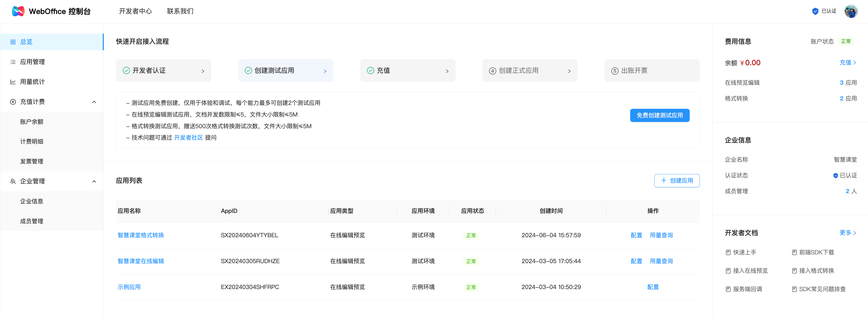
Task: Collapse the 充值计费 sidebar section
Action: (x=94, y=102)
